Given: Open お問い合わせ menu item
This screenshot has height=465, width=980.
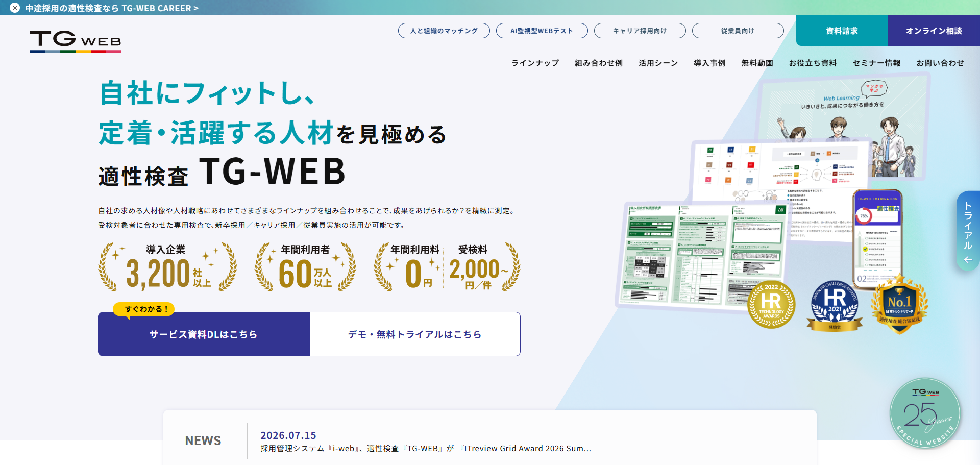Looking at the screenshot, I should pos(940,63).
